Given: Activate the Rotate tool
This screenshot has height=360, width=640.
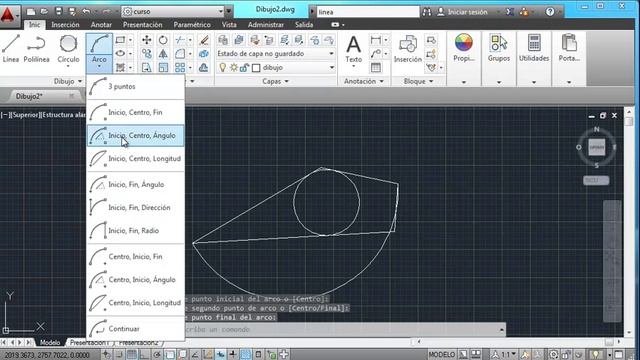Looking at the screenshot, I should [163, 40].
